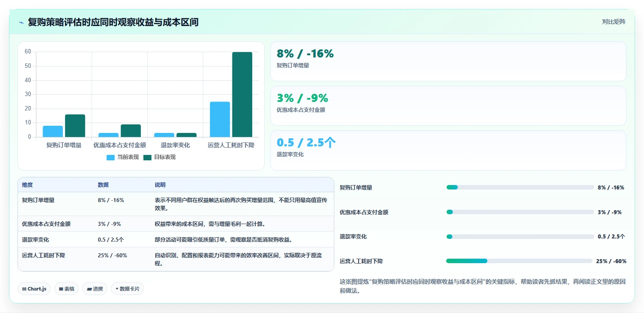Click the header title 复购策略评估时应同时观察收益与成本区间

click(113, 22)
